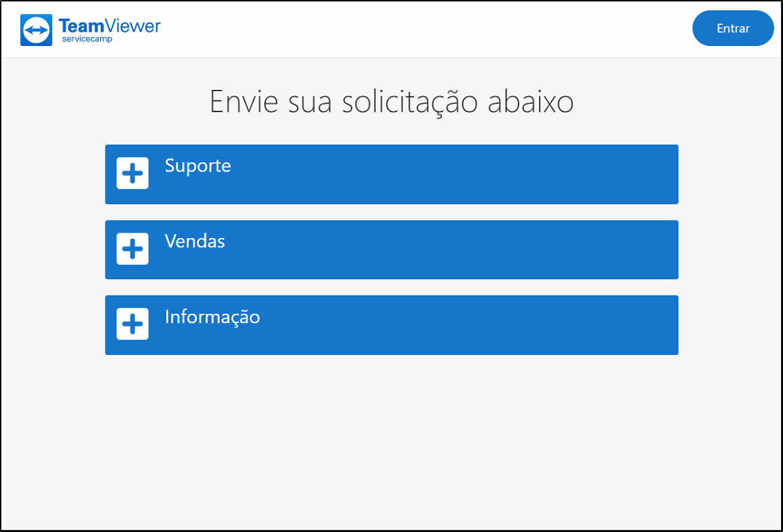Click the word 'solicitação' in the heading
Screen dimensions: 783x532
(x=410, y=103)
